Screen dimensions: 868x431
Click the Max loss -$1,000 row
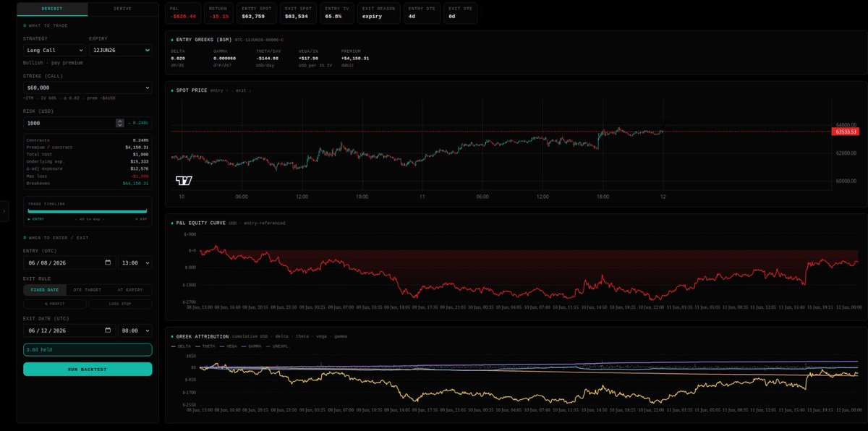[88, 176]
